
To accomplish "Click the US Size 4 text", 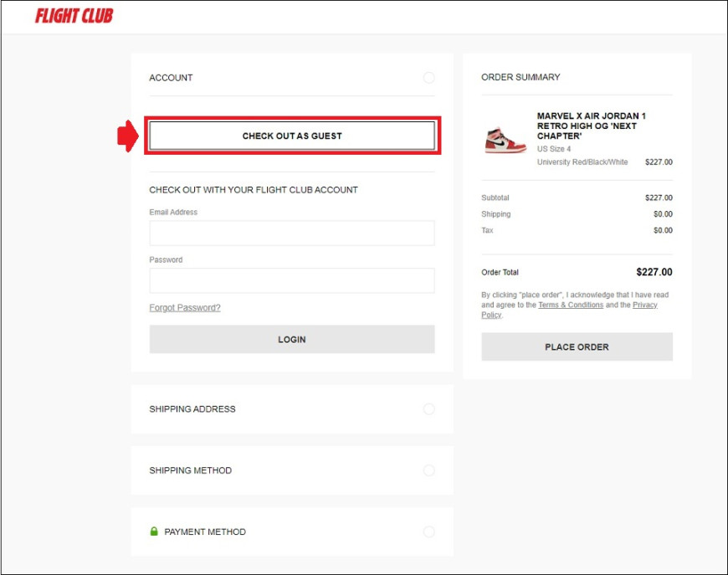I will 554,149.
